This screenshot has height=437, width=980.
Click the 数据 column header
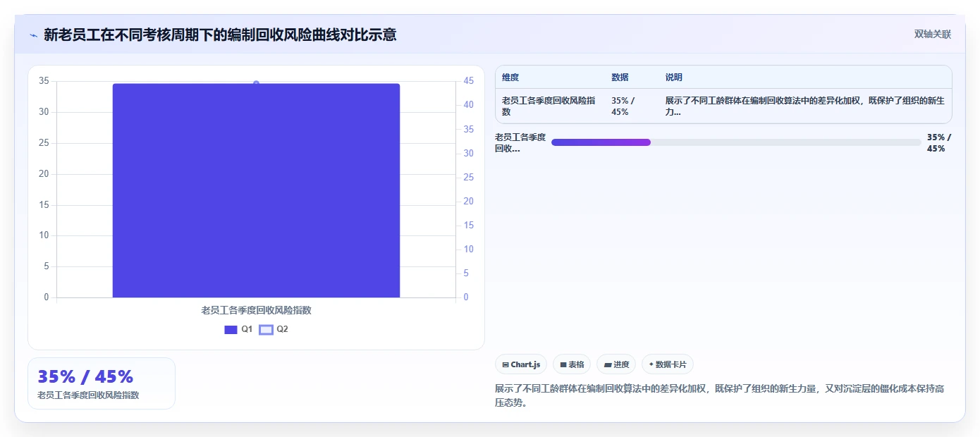click(620, 78)
